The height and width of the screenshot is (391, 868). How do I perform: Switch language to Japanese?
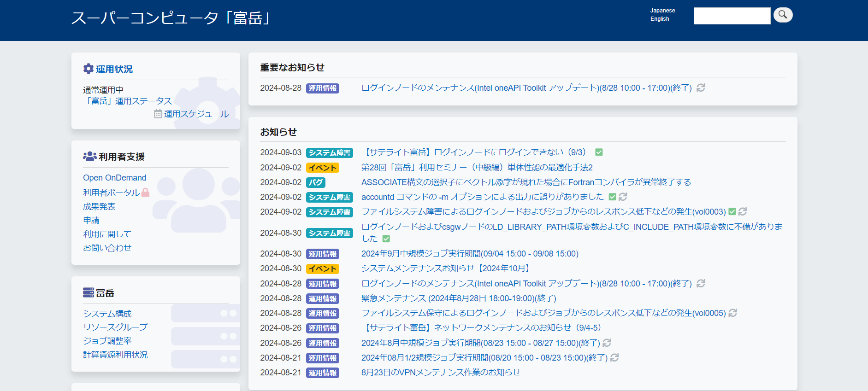tap(662, 11)
